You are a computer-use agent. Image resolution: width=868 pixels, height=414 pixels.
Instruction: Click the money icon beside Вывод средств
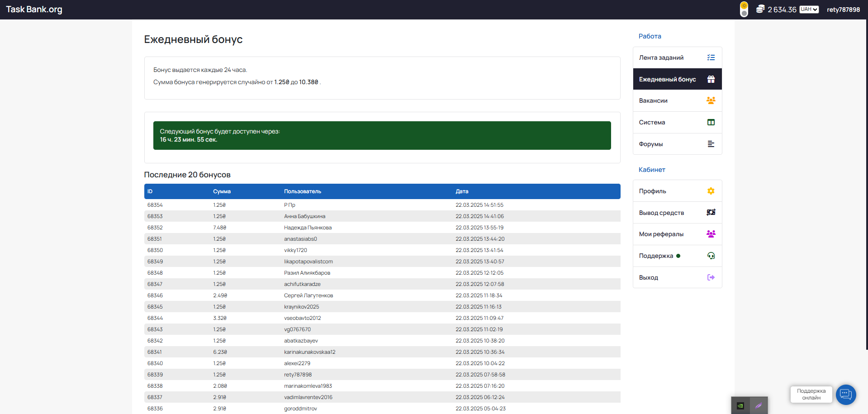711,212
